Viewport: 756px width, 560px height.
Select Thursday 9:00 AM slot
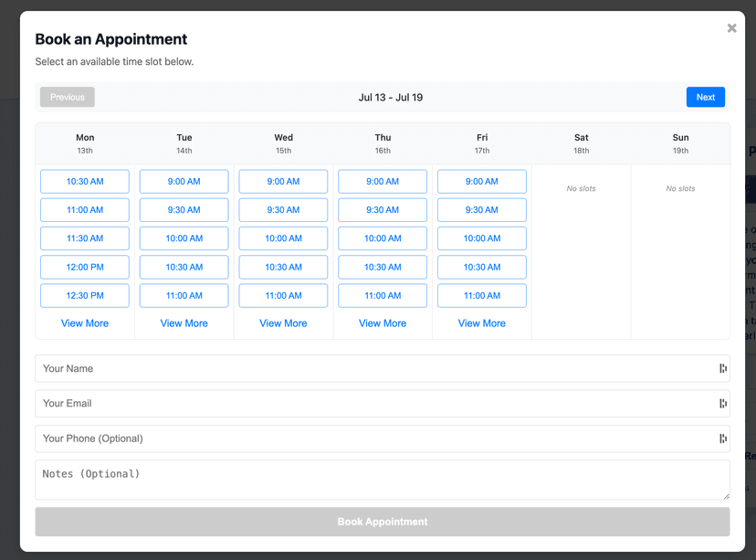tap(383, 182)
